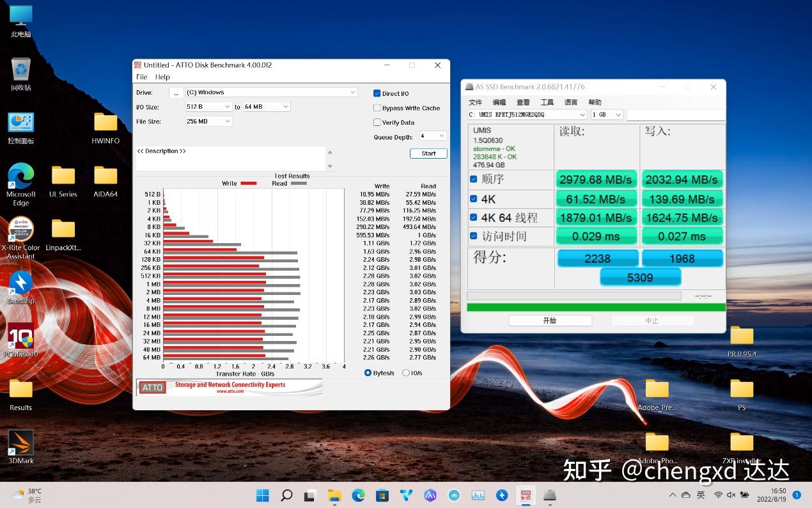
Task: Open the Queue Depth dropdown
Action: pos(433,136)
